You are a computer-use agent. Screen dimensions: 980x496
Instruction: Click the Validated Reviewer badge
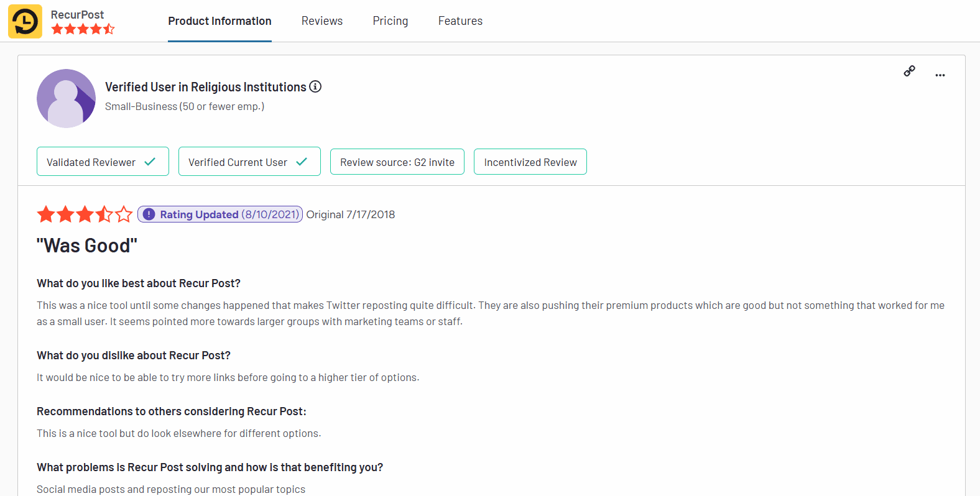tap(91, 162)
